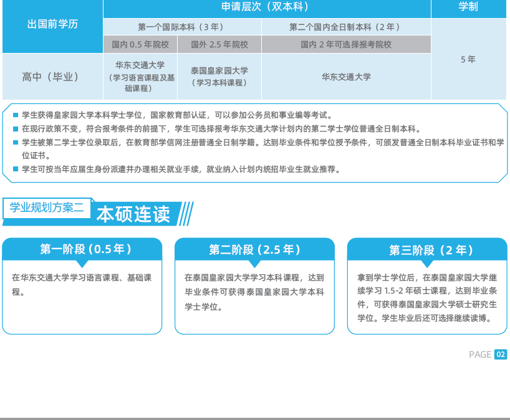Image resolution: width=510 pixels, height=420 pixels.
Task: Click the 本硕连读 heading banner
Action: tap(133, 214)
